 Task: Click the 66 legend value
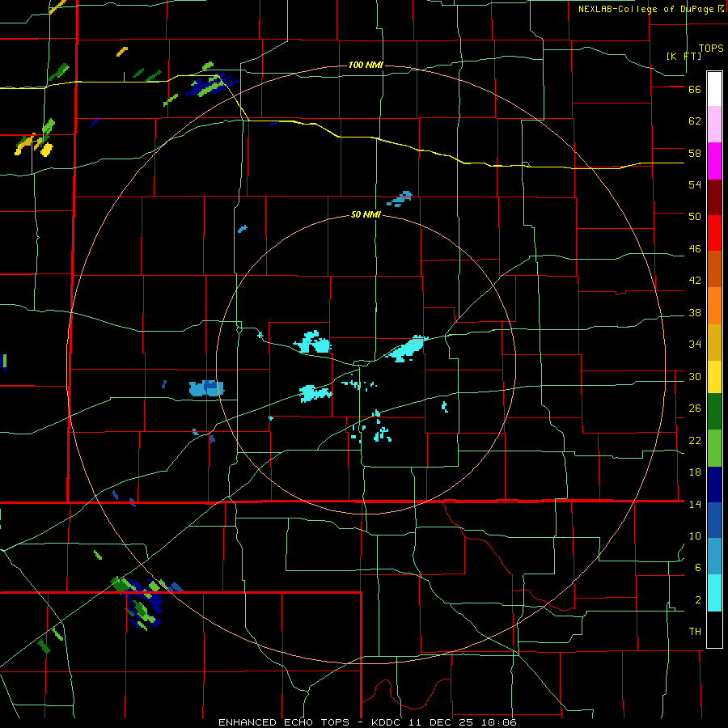pyautogui.click(x=695, y=90)
